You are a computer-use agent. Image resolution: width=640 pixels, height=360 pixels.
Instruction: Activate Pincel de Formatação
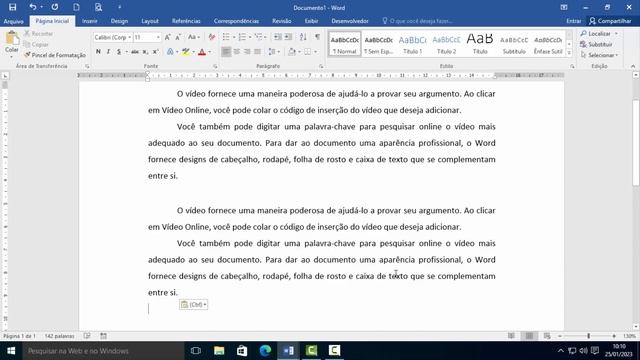coord(55,55)
